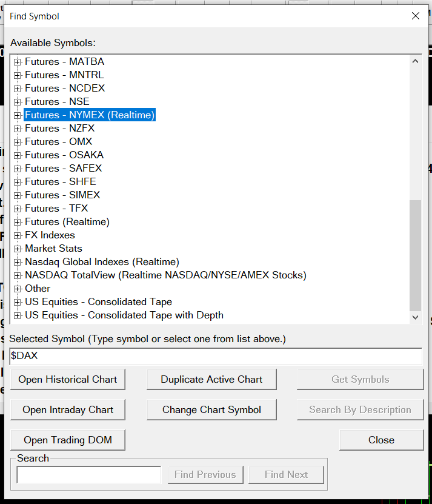Expand the Futures - TFX node
This screenshot has width=432, height=504.
(18, 209)
